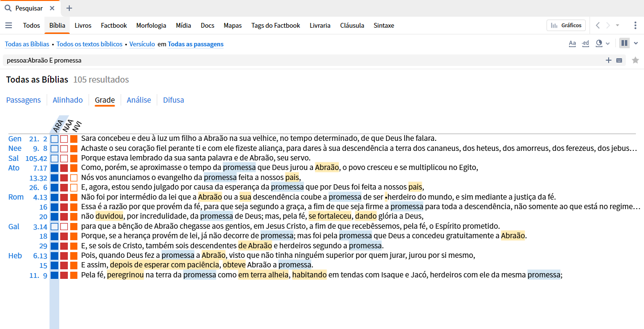Add search term with plus icon
The width and height of the screenshot is (644, 329).
(609, 60)
